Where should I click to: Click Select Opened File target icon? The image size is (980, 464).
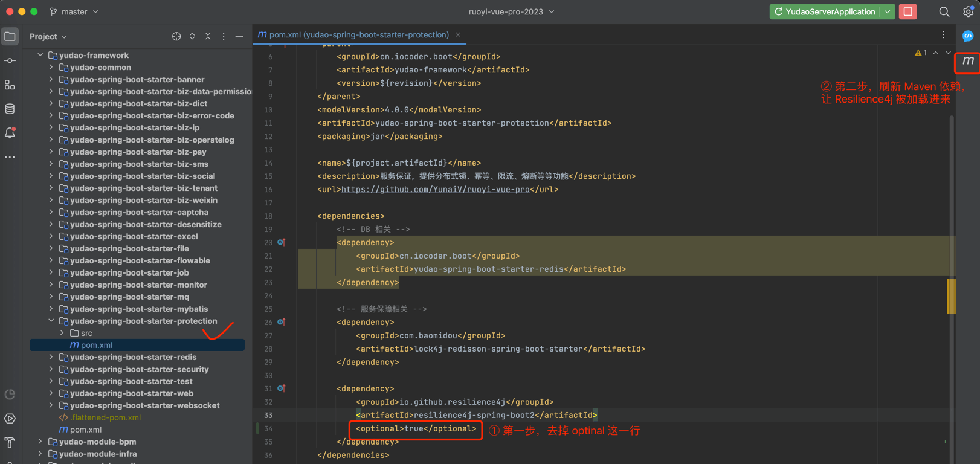176,36
